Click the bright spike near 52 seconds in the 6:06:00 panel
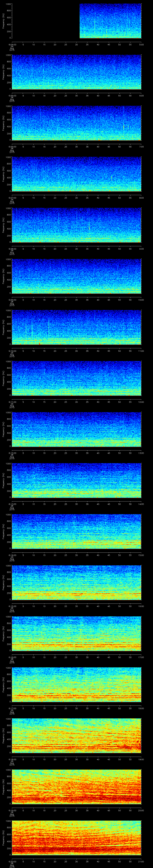Image resolution: width=153 pixels, height=868 pixels. [x=124, y=127]
